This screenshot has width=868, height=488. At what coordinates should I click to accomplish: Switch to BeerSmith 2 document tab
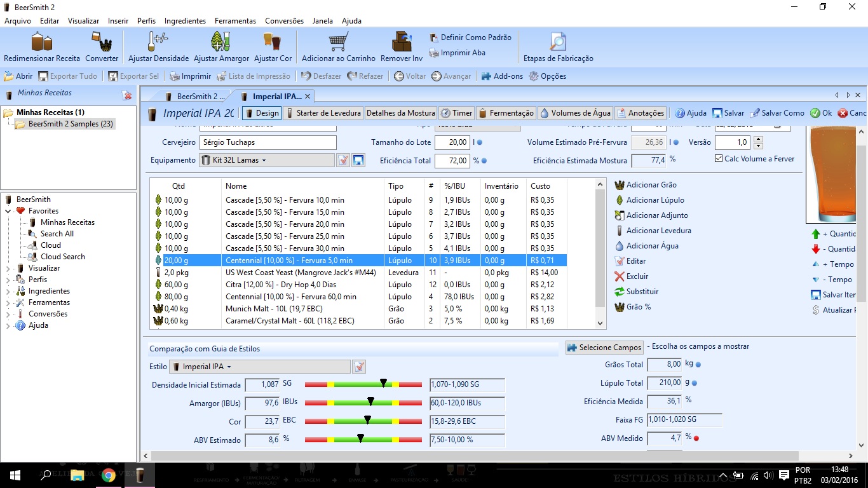[x=195, y=97]
